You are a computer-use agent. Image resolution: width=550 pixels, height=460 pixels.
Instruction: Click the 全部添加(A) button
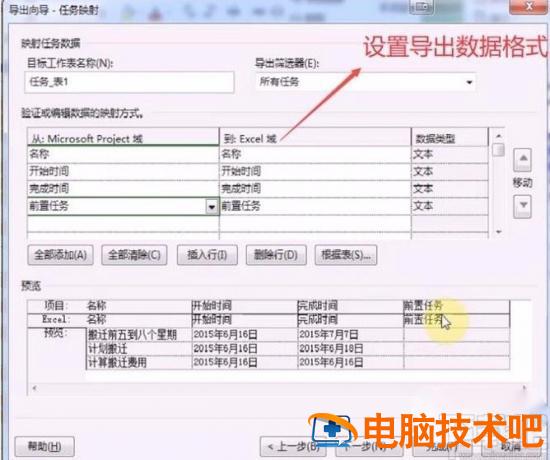(60, 255)
